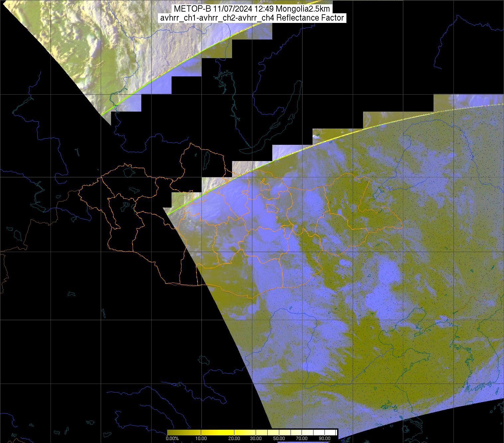Click the '10.00' color bar label
The image size is (504, 443).
[x=201, y=439]
